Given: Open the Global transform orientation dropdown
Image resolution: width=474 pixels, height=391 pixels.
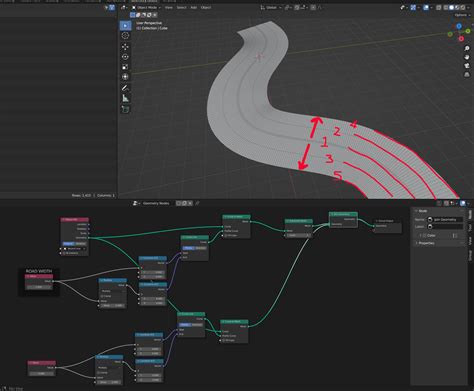Looking at the screenshot, I should tap(271, 7).
